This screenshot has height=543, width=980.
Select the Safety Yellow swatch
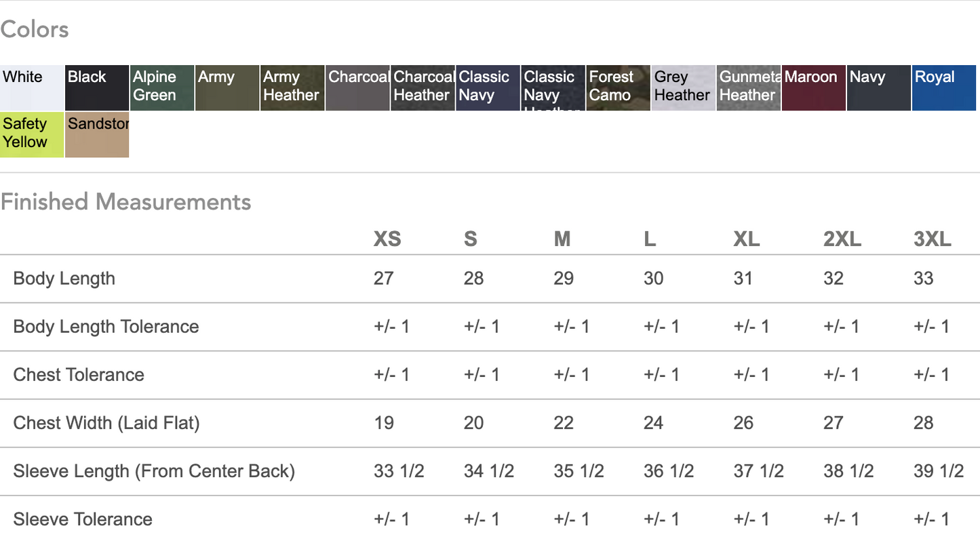(x=32, y=135)
